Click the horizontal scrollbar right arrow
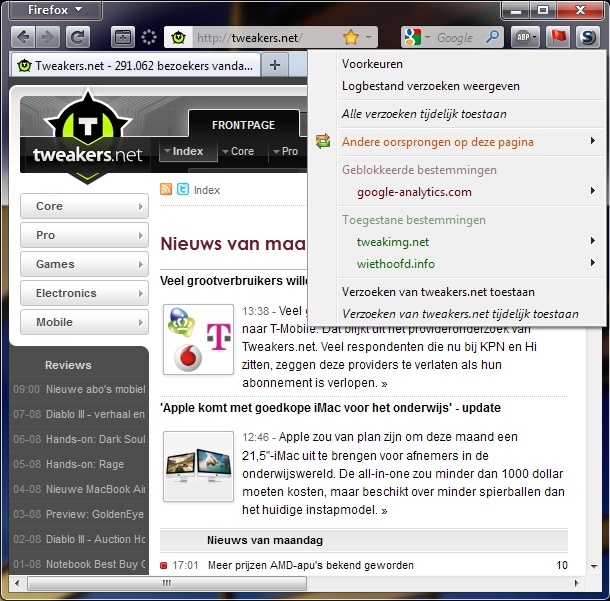 (x=576, y=583)
